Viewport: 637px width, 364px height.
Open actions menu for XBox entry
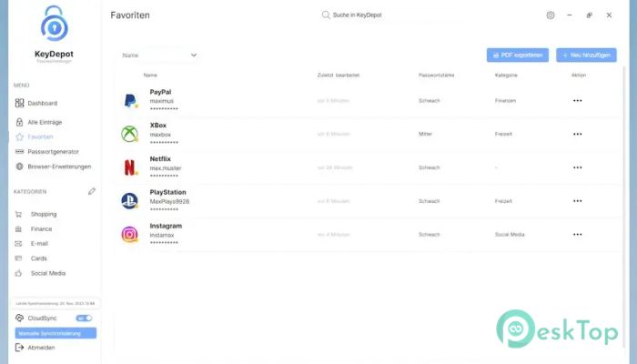[577, 134]
